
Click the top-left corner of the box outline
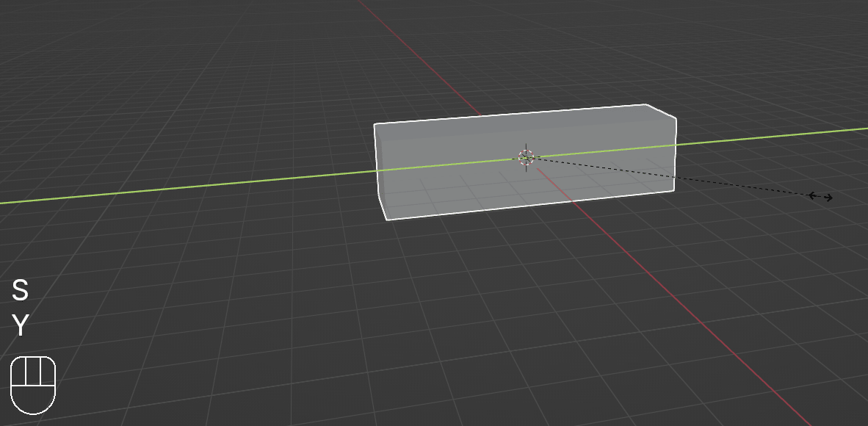375,125
